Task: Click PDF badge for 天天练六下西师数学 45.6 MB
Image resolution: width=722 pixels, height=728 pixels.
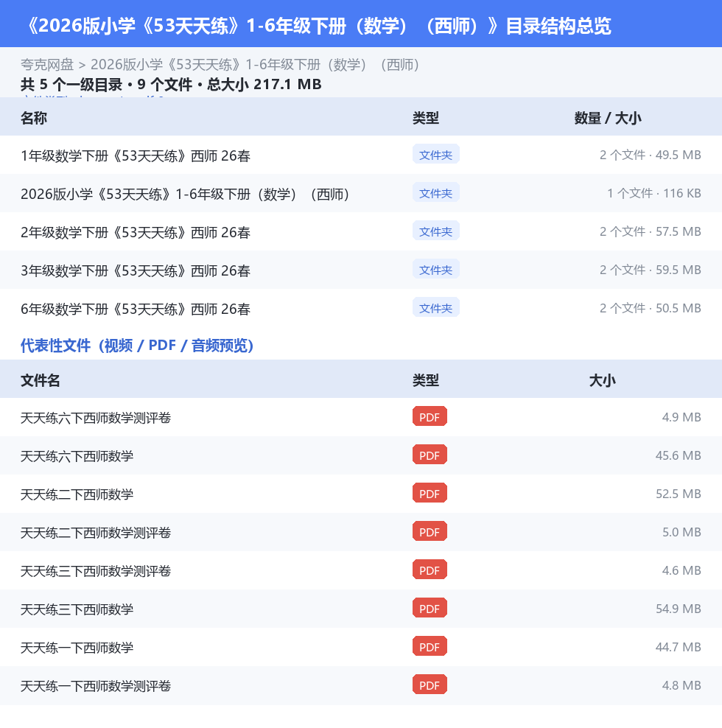Action: (x=430, y=455)
